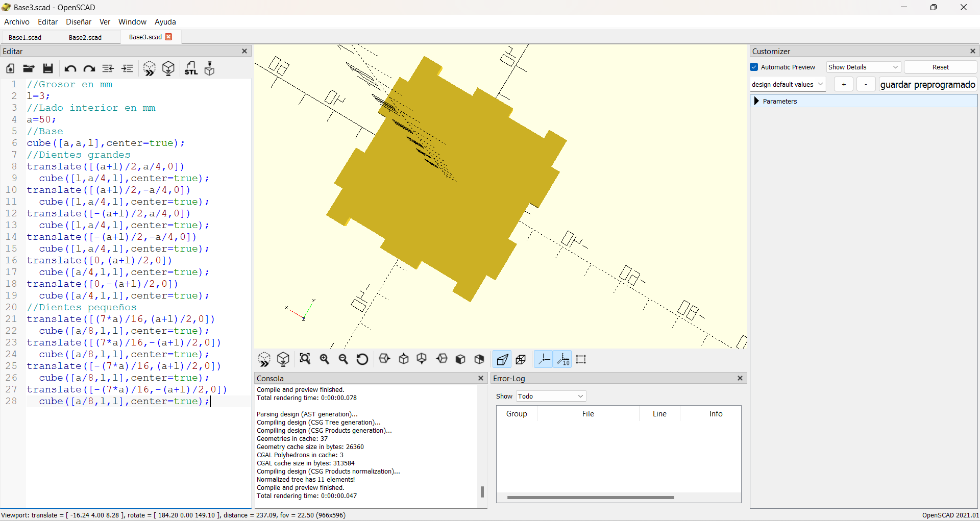Open the Window menu
The height and width of the screenshot is (521, 980).
[132, 22]
